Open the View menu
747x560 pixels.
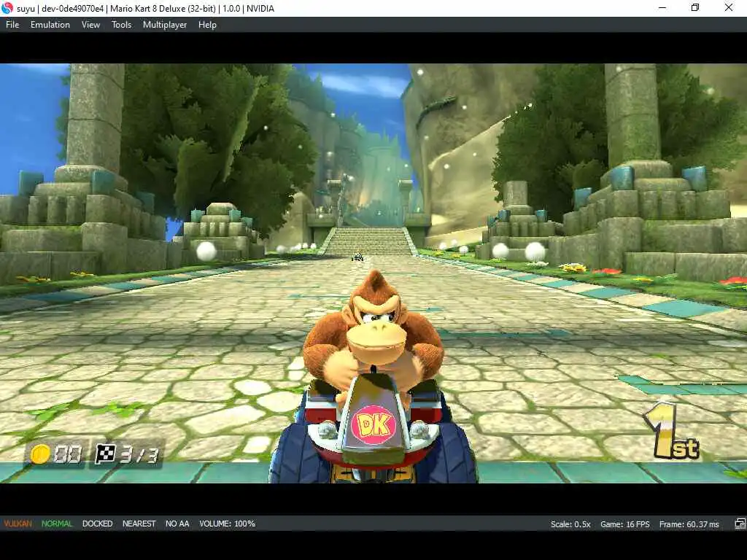click(90, 25)
